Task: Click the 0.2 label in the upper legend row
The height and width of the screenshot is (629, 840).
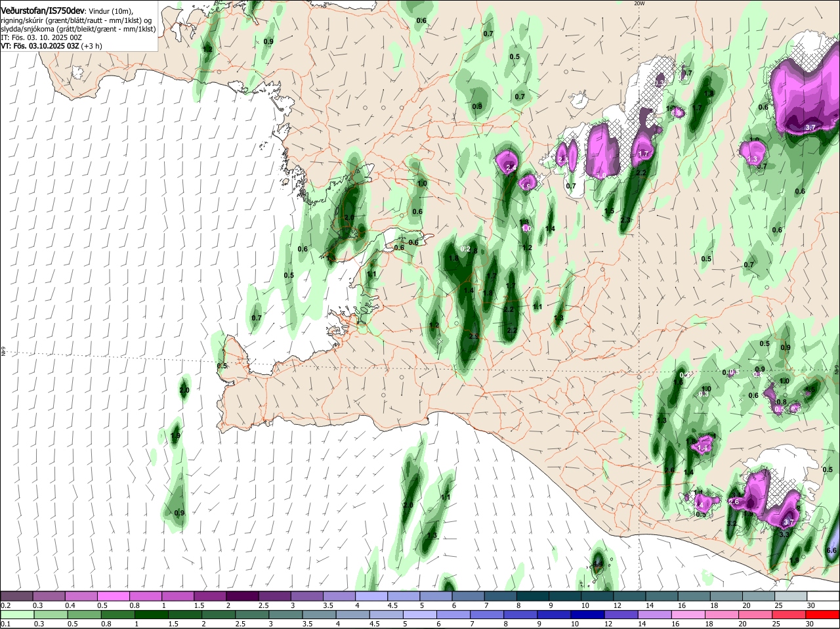Action: [5, 605]
